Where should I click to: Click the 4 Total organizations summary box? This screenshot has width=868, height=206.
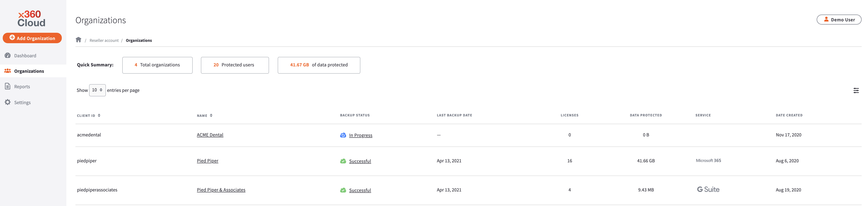pyautogui.click(x=157, y=65)
